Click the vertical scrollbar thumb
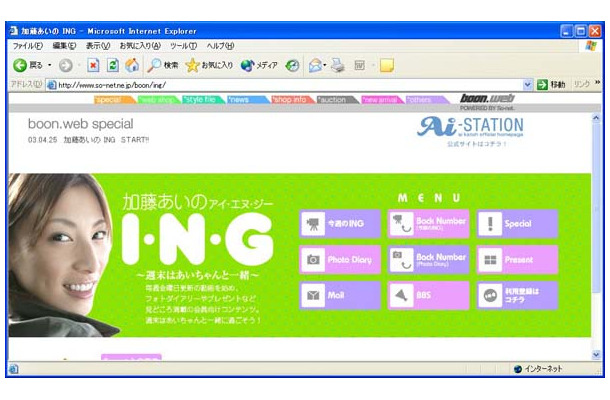The image size is (610, 400). click(x=596, y=208)
